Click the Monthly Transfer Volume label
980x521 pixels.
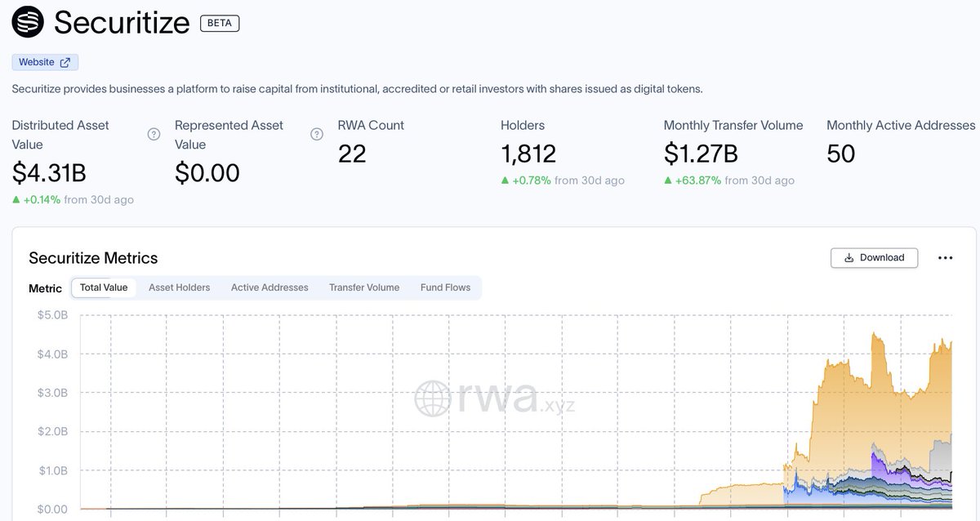point(733,125)
